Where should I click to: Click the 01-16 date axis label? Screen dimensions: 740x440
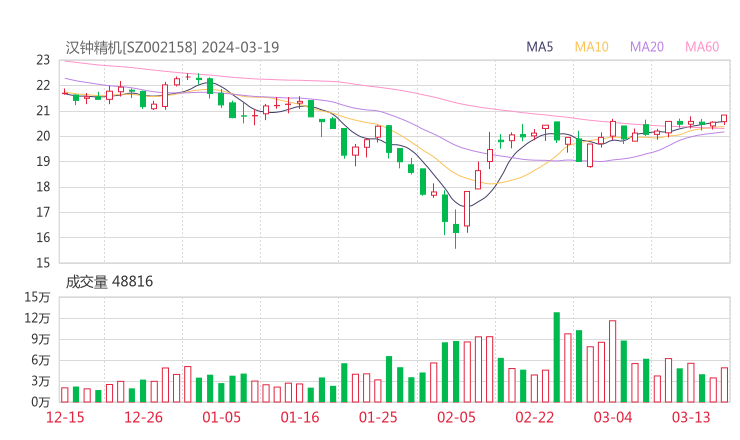300,417
